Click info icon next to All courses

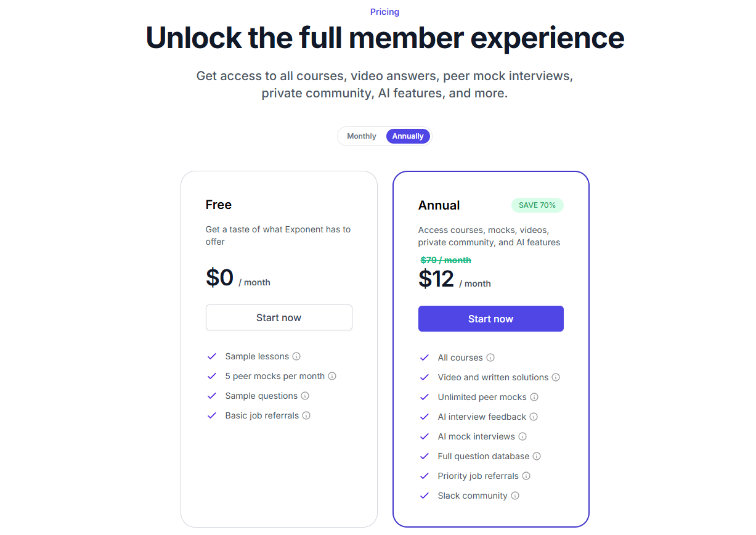pos(490,357)
